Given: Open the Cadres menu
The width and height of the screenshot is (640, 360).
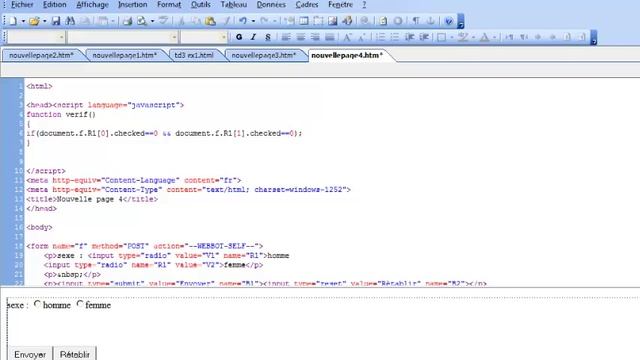Looking at the screenshot, I should [307, 4].
